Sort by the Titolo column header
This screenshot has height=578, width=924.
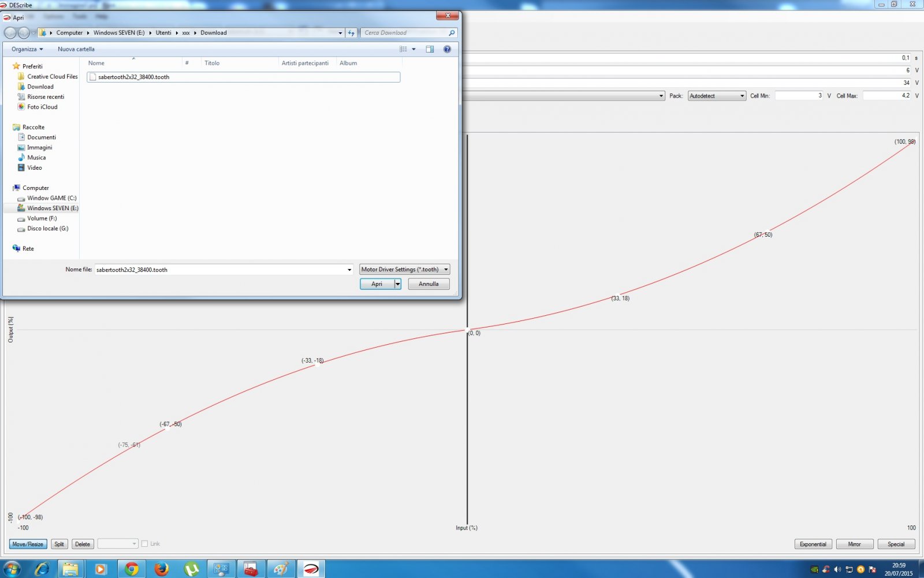tap(212, 63)
